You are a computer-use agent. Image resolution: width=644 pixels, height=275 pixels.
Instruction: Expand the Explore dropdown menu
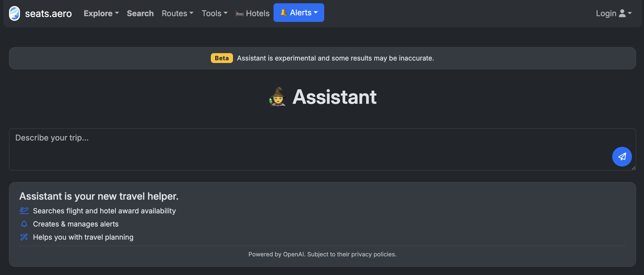pyautogui.click(x=101, y=13)
